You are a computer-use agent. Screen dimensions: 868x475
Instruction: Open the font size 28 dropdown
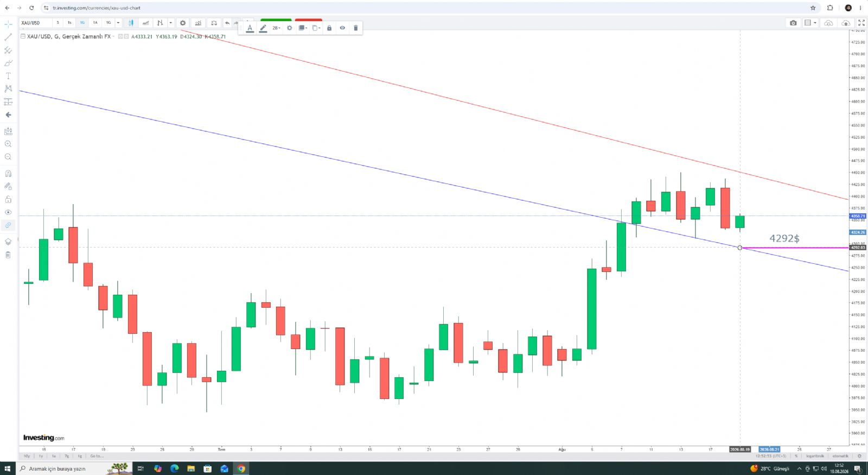[x=276, y=28]
